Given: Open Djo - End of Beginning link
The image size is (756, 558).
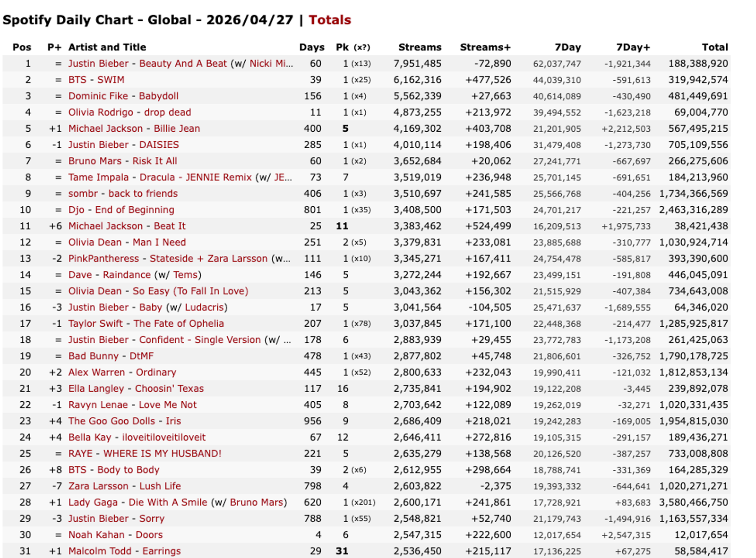Looking at the screenshot, I should tap(121, 210).
